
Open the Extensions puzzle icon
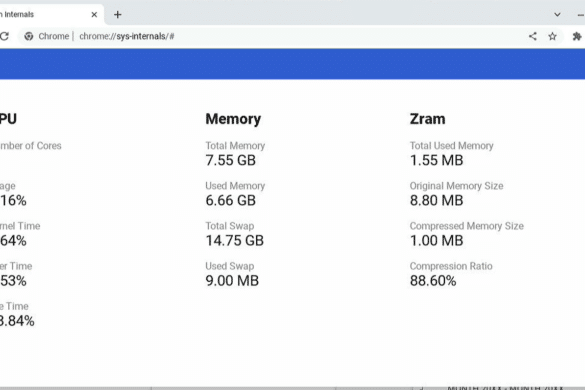pyautogui.click(x=577, y=36)
